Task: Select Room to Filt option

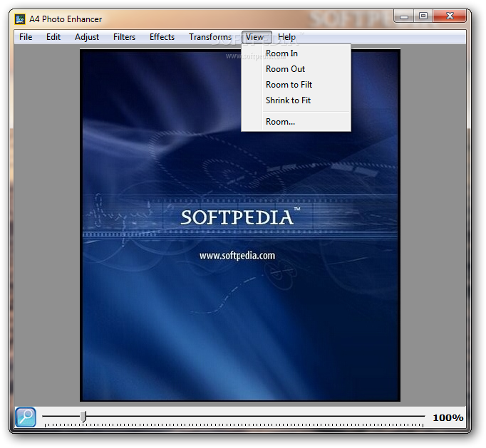Action: [x=296, y=85]
